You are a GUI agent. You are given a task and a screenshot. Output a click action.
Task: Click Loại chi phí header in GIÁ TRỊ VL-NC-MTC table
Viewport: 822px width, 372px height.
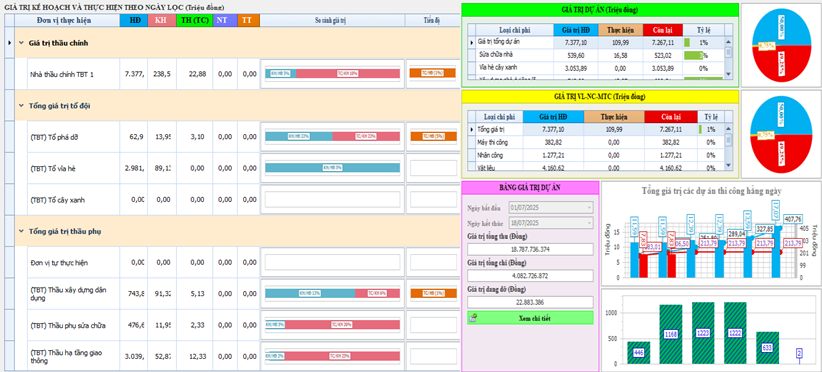[x=500, y=117]
